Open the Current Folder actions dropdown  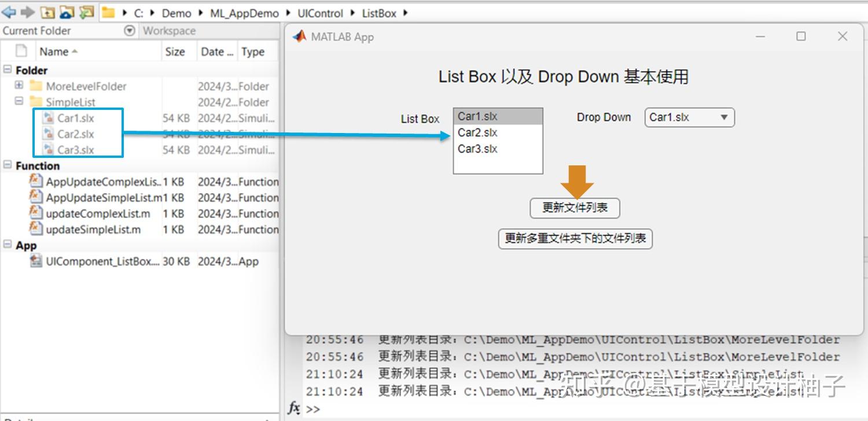coord(128,31)
